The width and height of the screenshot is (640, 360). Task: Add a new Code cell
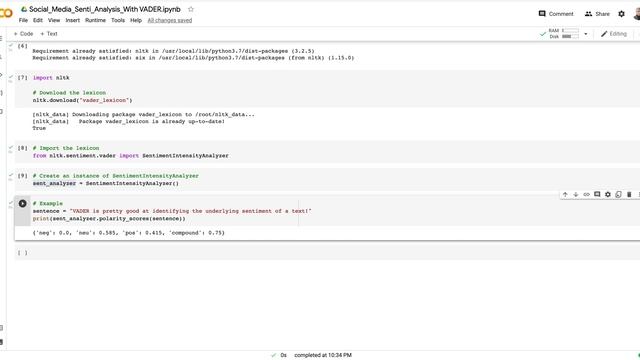(23, 34)
